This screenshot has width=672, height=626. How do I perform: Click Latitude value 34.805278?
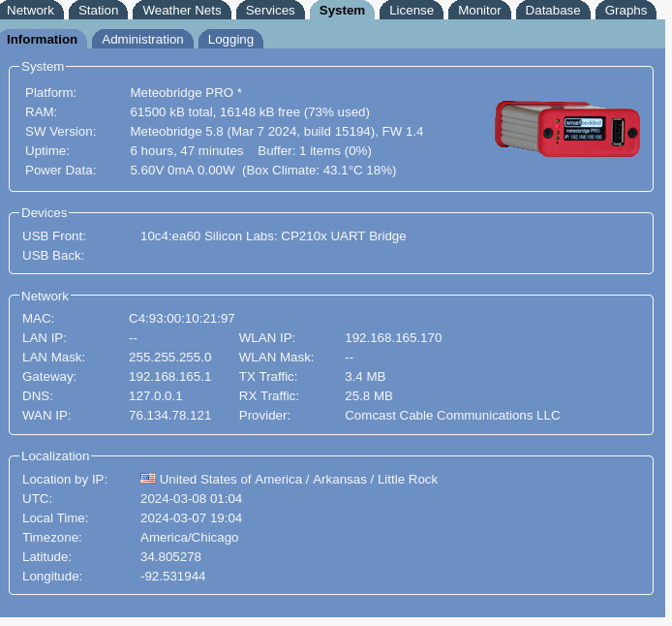point(170,556)
